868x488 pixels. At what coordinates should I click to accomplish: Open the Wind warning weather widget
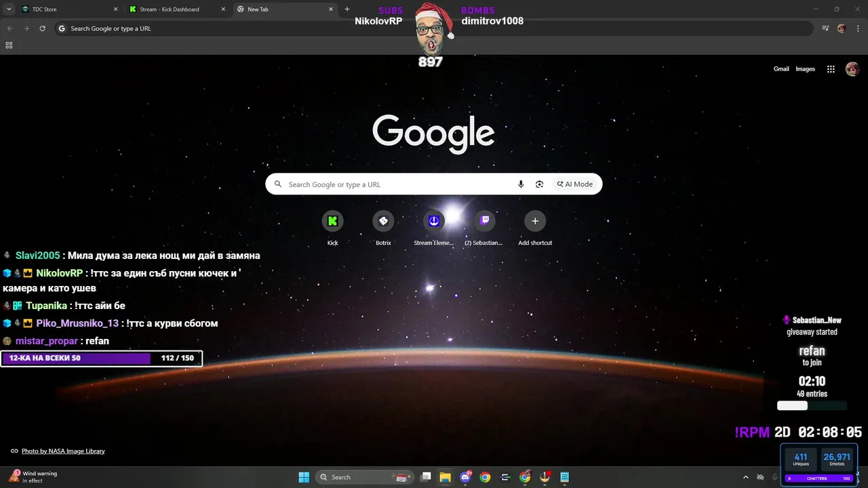click(34, 476)
